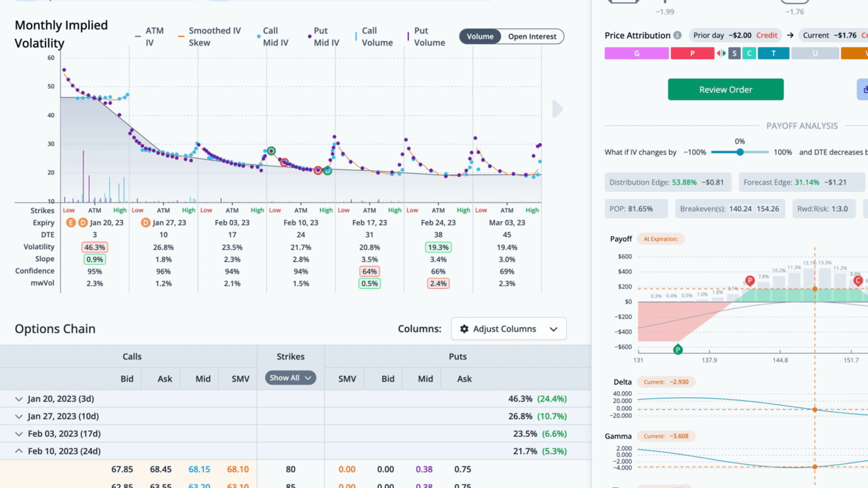Open the Adjust Columns dropdown
This screenshot has height=488, width=868.
coord(509,329)
